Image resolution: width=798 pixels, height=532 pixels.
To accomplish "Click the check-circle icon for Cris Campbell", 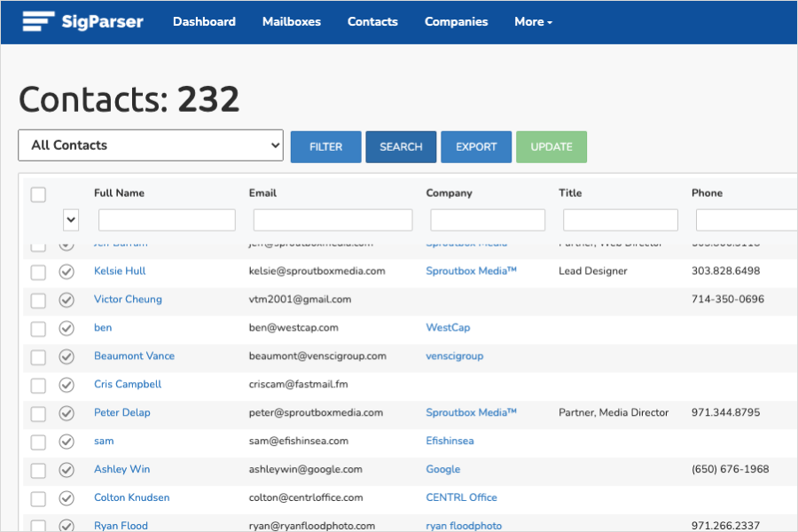I will [x=66, y=385].
